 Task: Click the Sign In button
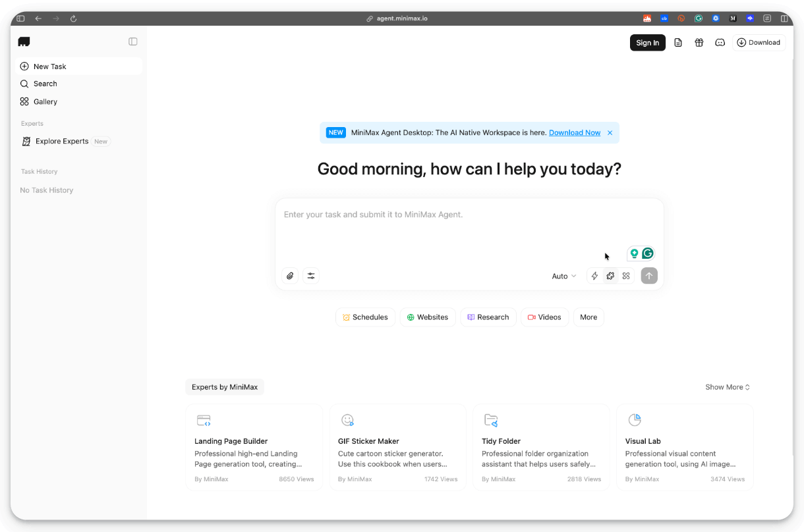(x=647, y=43)
